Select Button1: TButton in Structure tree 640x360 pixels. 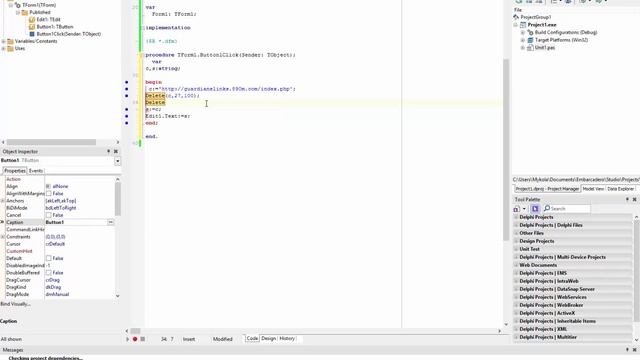55,27
